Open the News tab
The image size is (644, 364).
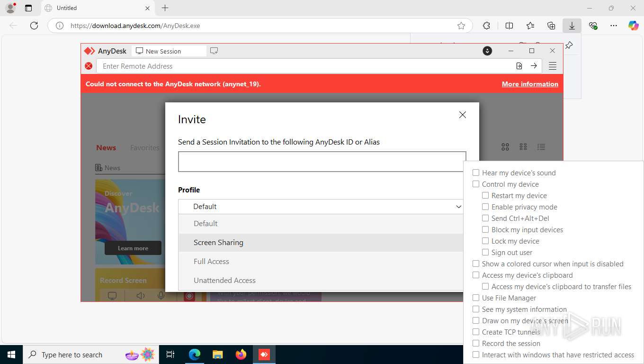click(x=106, y=147)
